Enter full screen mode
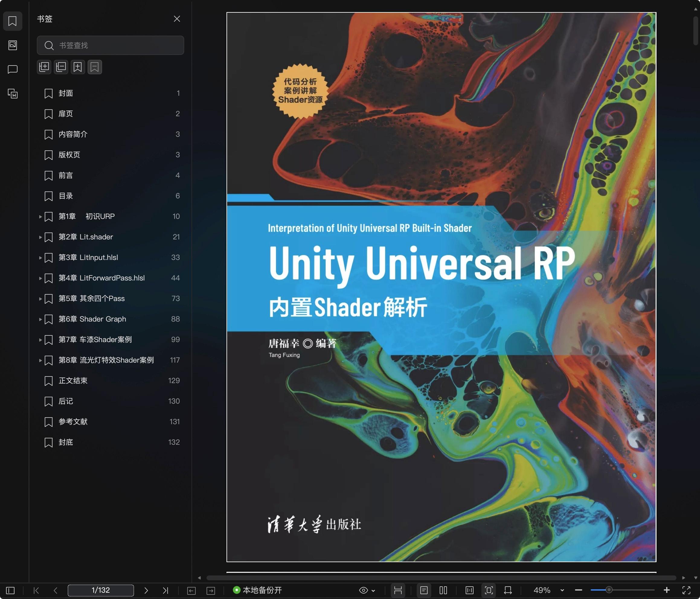The image size is (700, 599). tap(686, 590)
